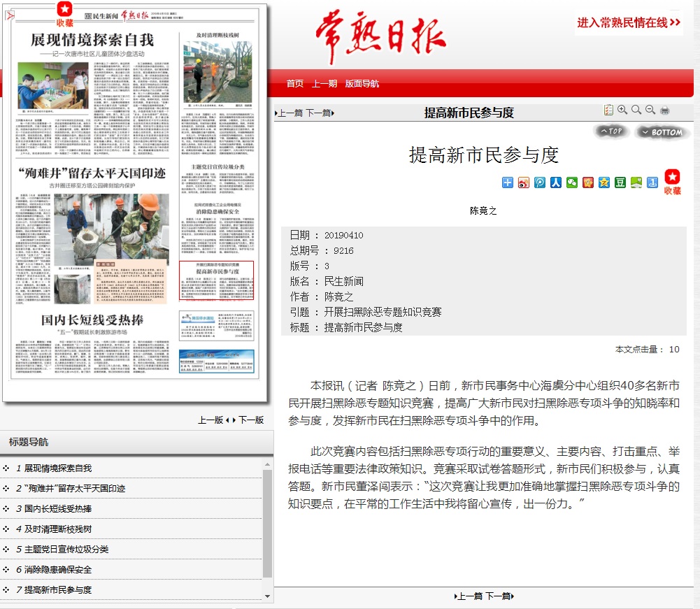
Task: Share article to Sina Weibo
Action: pyautogui.click(x=524, y=182)
